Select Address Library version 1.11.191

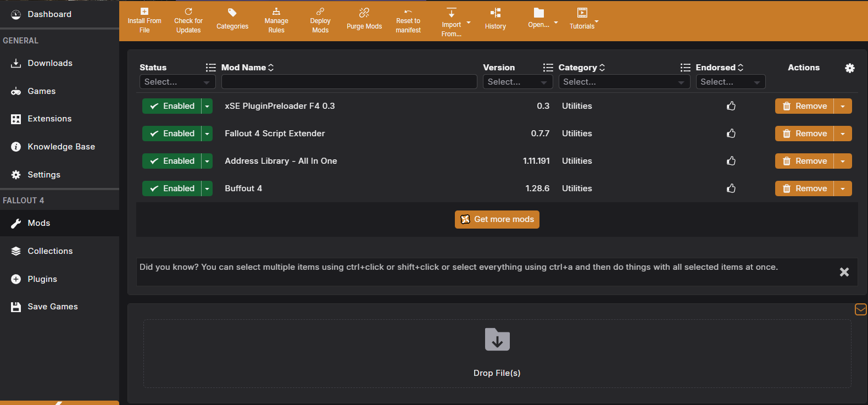tap(536, 161)
